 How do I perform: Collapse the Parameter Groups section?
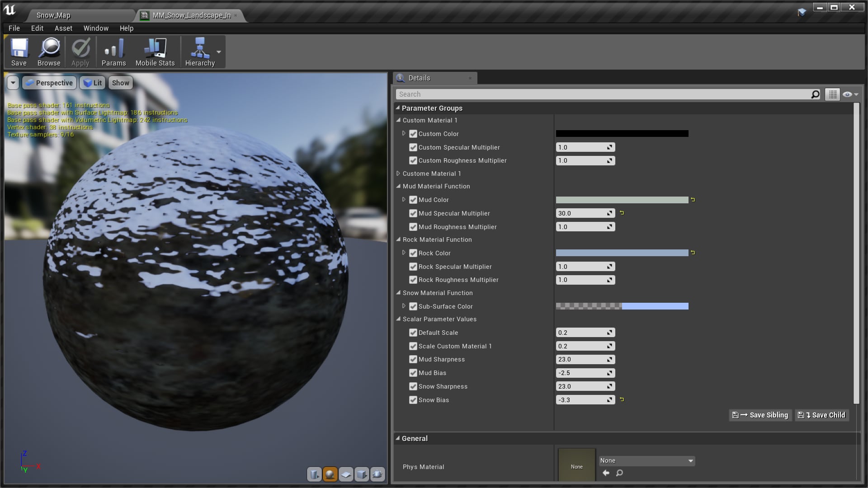coord(398,108)
